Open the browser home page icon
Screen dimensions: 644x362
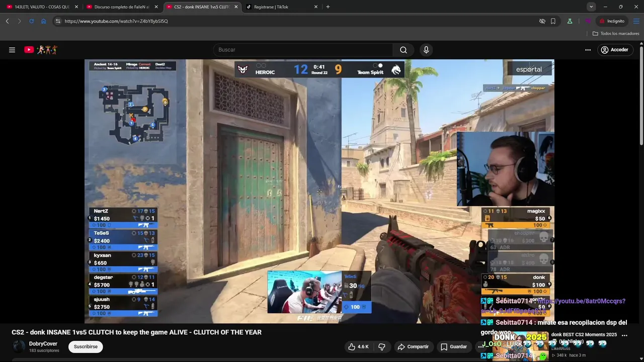[43, 21]
